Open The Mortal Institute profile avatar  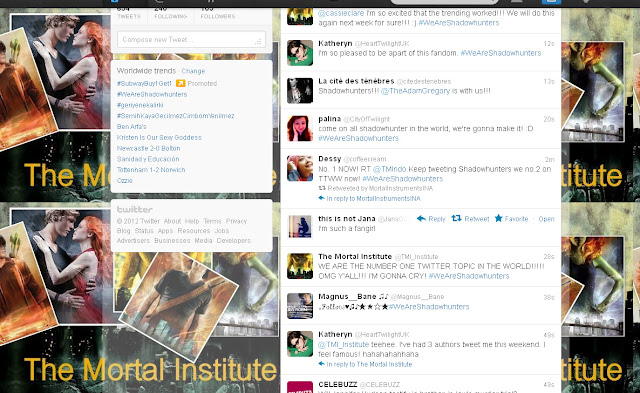click(300, 266)
